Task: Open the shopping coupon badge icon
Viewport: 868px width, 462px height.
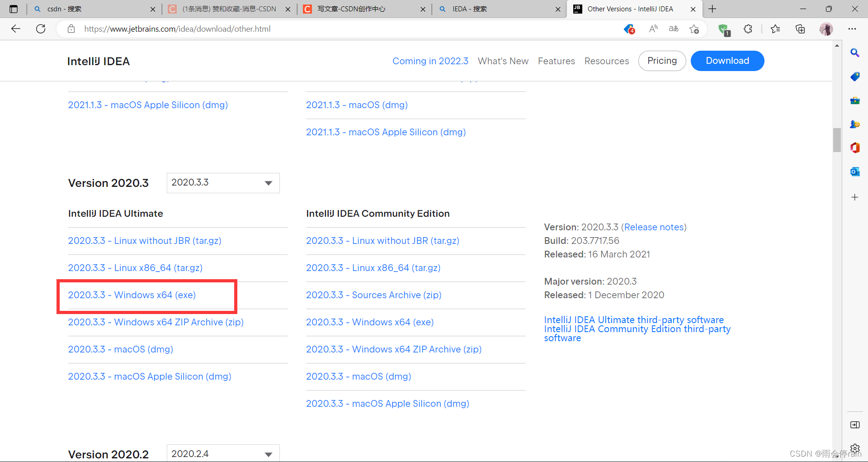Action: [x=629, y=29]
